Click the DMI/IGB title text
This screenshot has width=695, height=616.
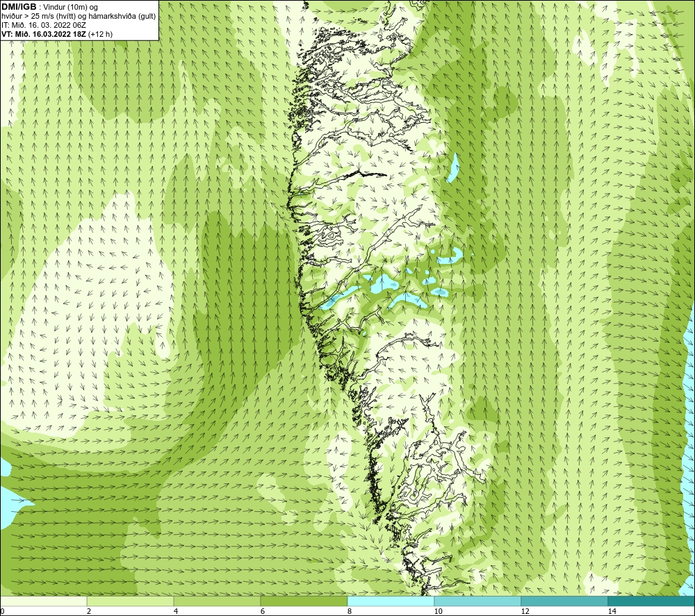pyautogui.click(x=19, y=7)
